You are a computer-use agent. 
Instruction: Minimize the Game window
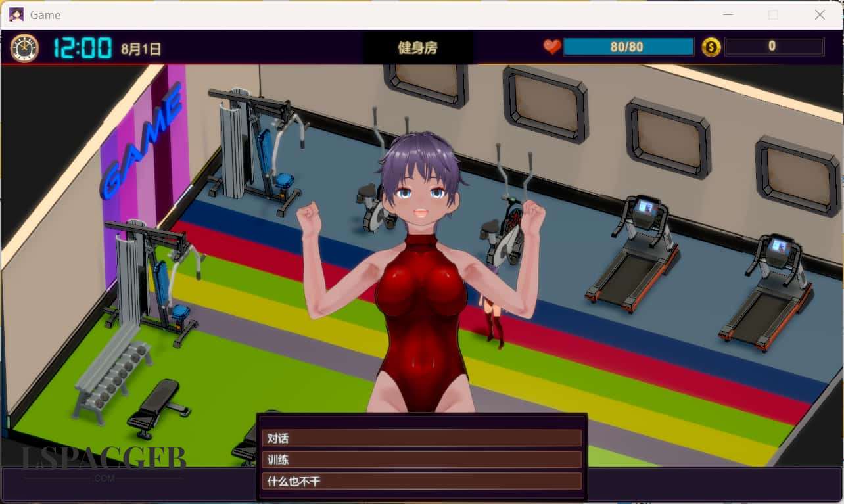727,14
